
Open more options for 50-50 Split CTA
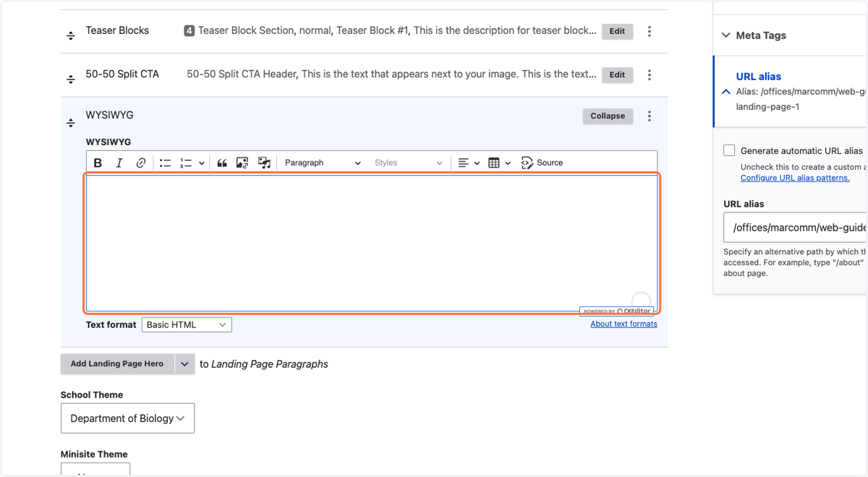[x=650, y=74]
